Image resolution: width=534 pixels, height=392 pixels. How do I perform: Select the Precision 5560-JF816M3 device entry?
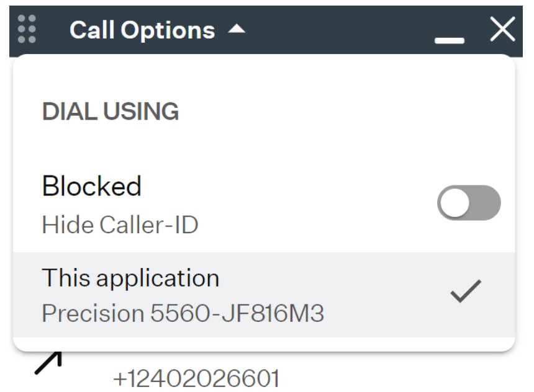183,313
